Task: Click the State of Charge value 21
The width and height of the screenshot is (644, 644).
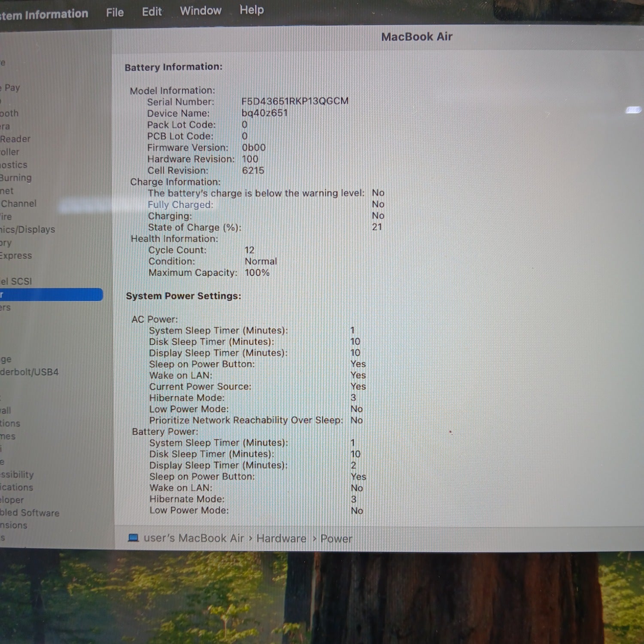Action: pos(377,227)
